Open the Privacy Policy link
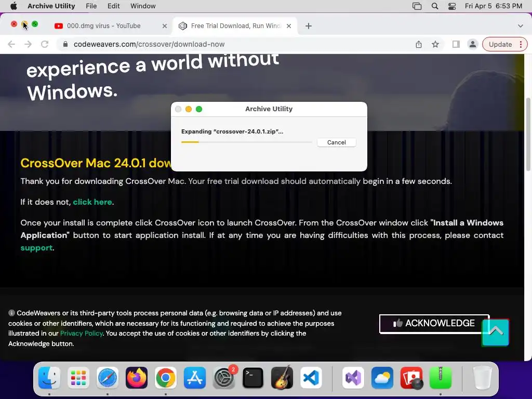 82,333
